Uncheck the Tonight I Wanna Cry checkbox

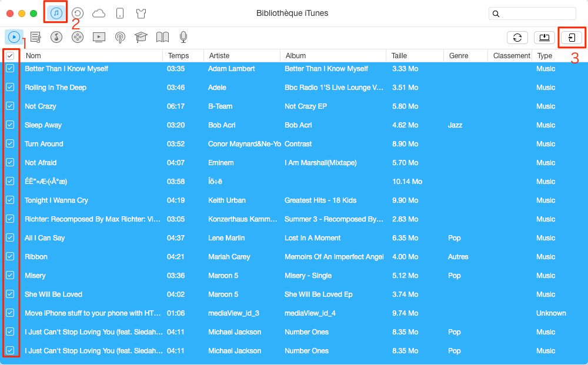coord(10,200)
